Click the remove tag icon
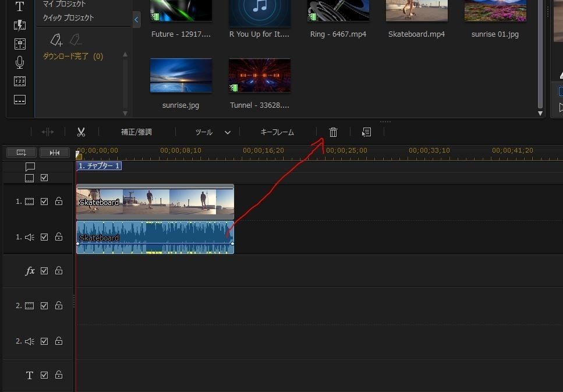Image resolution: width=563 pixels, height=392 pixels. (76, 40)
